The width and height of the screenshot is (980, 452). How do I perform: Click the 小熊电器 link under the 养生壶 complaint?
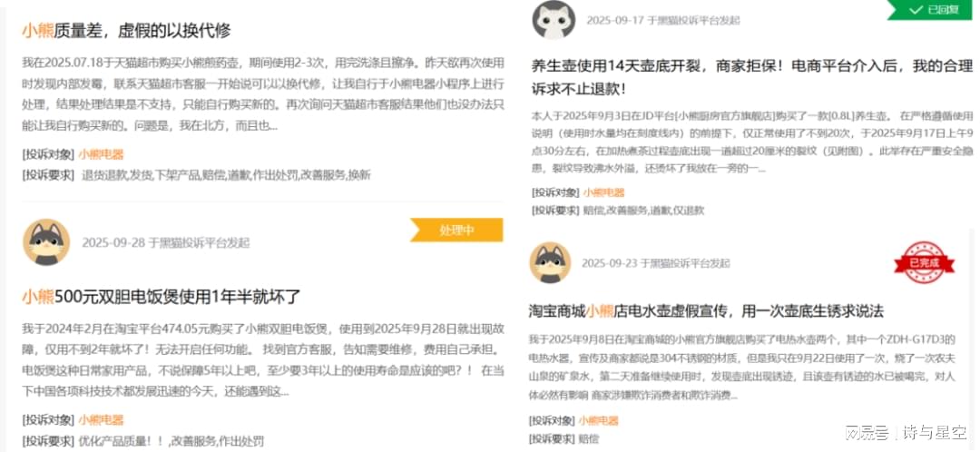point(603,192)
